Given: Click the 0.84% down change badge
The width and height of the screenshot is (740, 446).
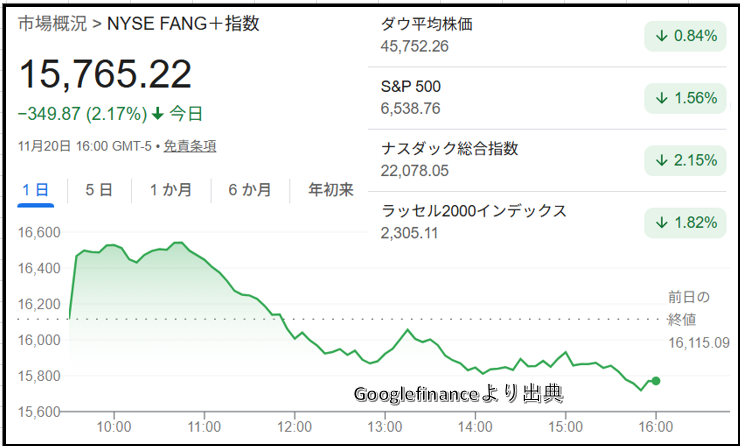Looking at the screenshot, I should [686, 36].
